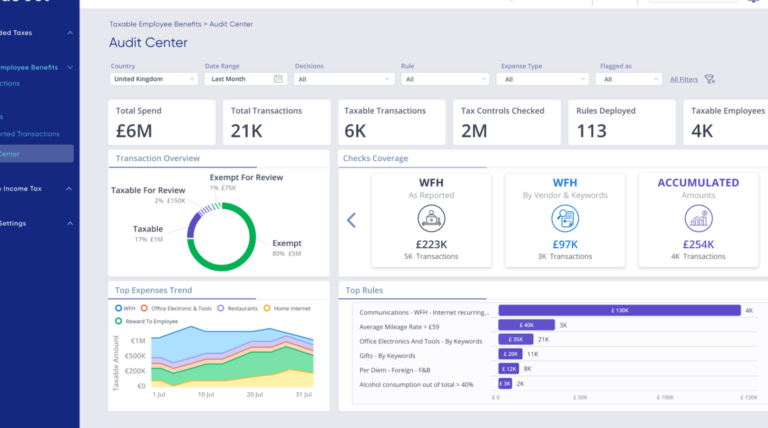Open Date Range field showing Last Month
Screen dimensions: 768x428
245,79
